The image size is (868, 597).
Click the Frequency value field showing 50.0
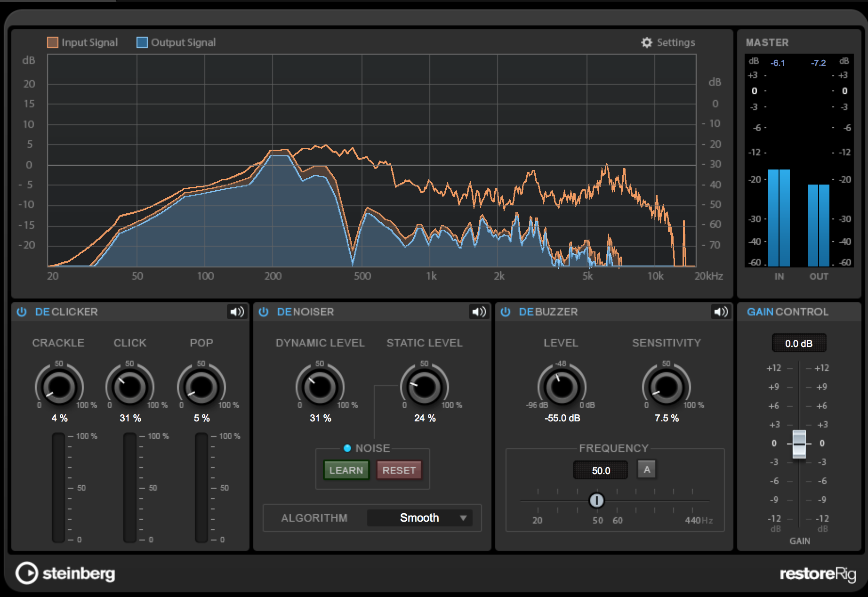(600, 469)
